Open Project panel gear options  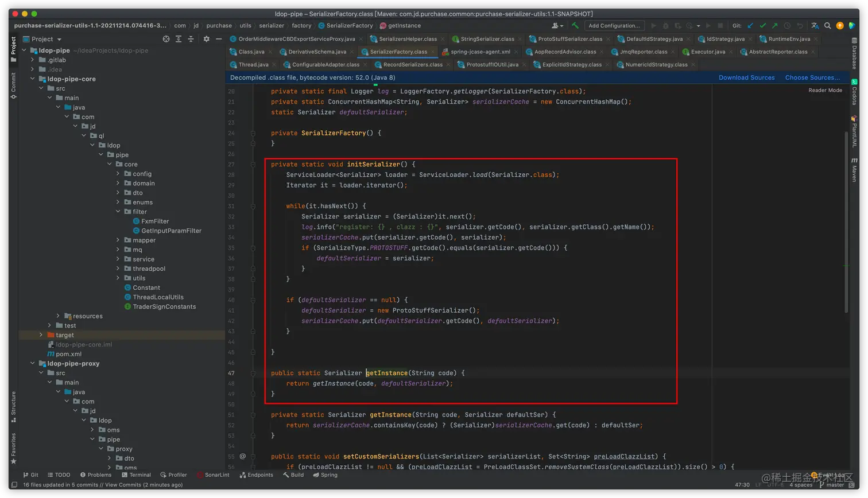(x=207, y=39)
